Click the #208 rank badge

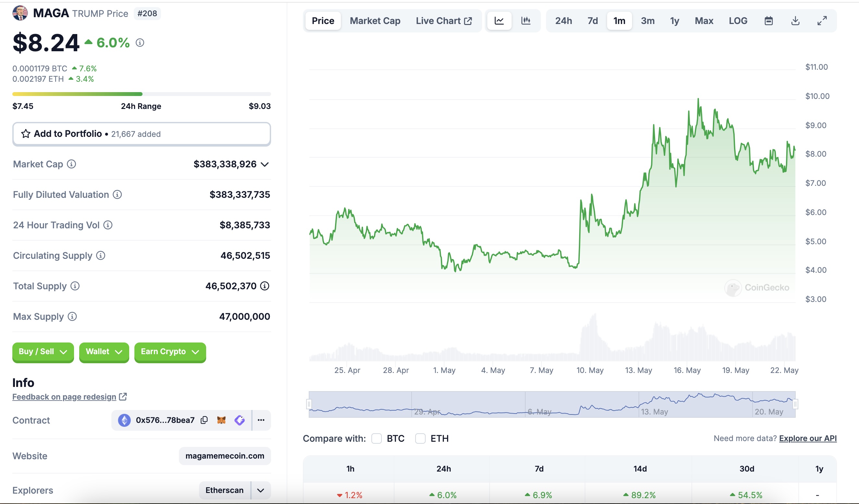click(x=147, y=13)
